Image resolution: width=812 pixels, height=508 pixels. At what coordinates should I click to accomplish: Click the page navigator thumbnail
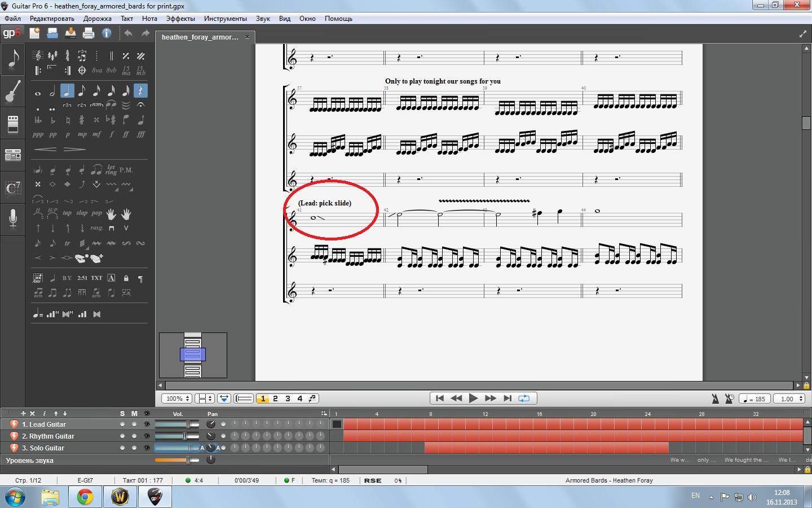pyautogui.click(x=193, y=355)
